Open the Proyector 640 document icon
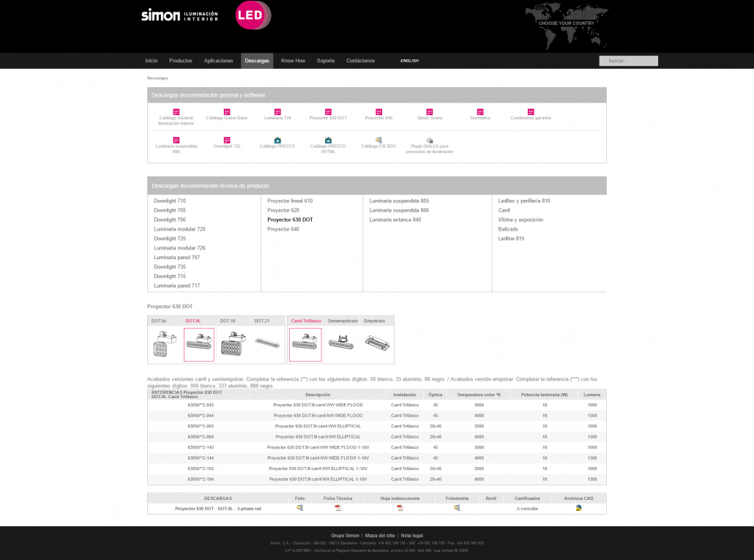The width and height of the screenshot is (754, 560). tap(379, 112)
